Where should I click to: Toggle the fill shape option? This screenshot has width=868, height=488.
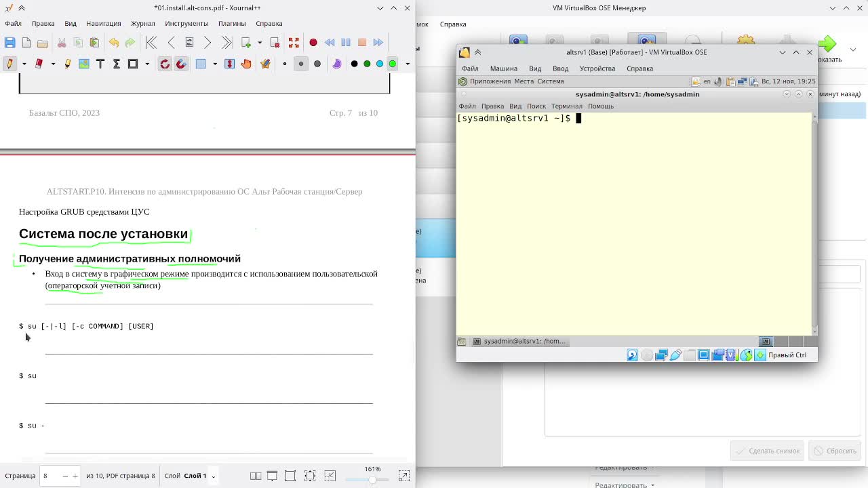[x=337, y=64]
